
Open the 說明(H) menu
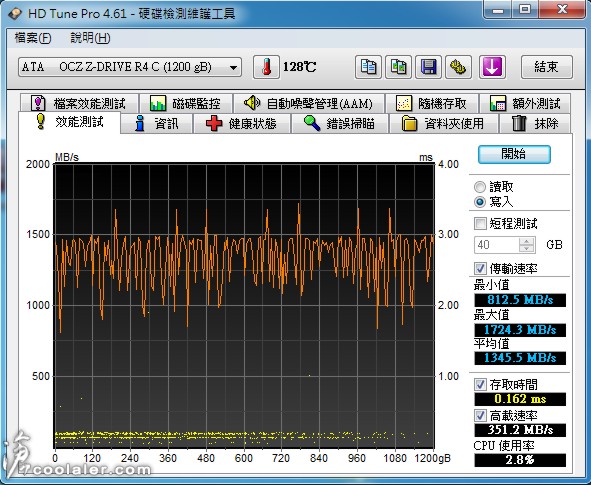pyautogui.click(x=90, y=38)
